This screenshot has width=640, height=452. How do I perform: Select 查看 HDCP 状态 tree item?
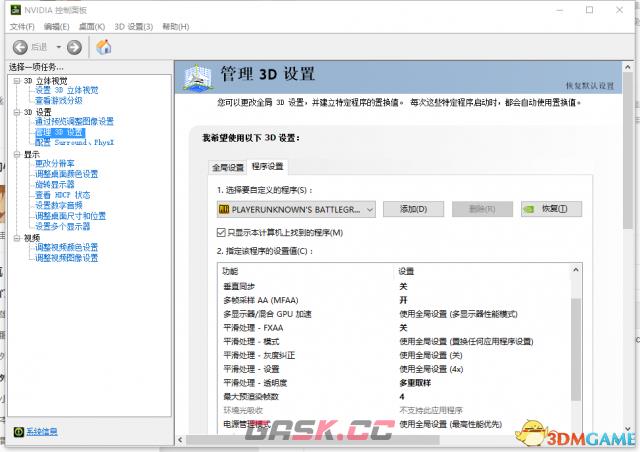click(62, 195)
